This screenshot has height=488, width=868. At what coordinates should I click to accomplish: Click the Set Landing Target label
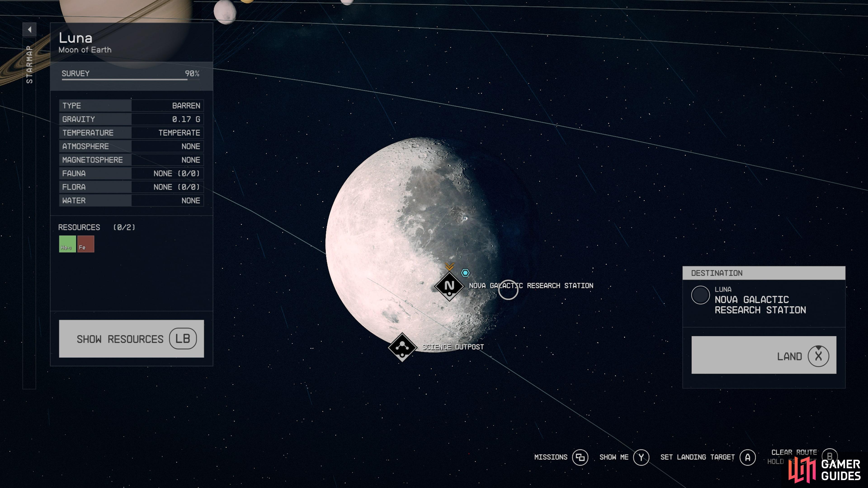(698, 457)
